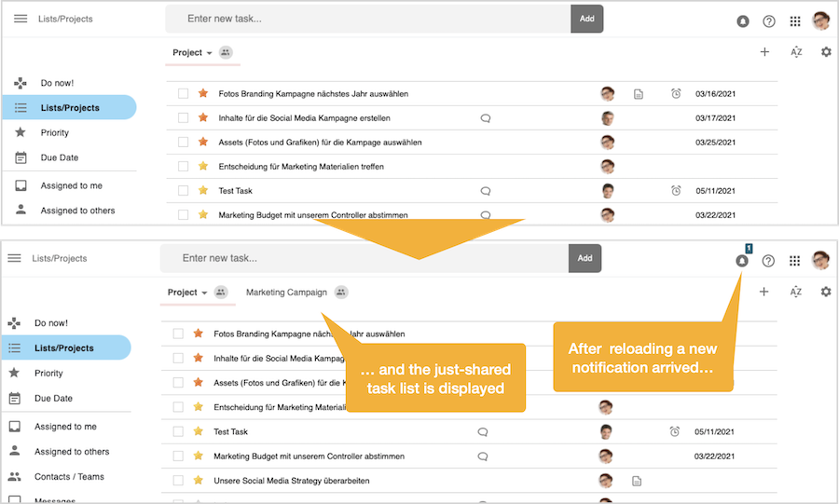This screenshot has width=839, height=504.
Task: Toggle the hamburger menu in upper screenshot
Action: click(21, 19)
